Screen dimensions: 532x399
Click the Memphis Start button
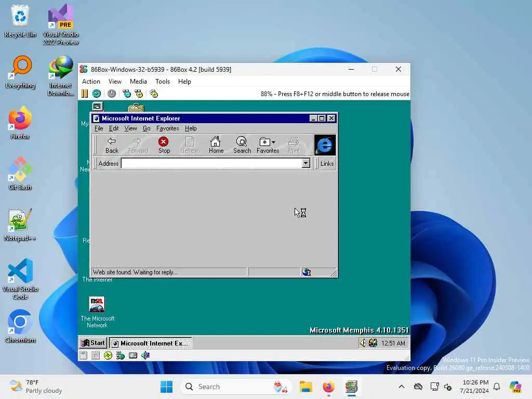[93, 343]
